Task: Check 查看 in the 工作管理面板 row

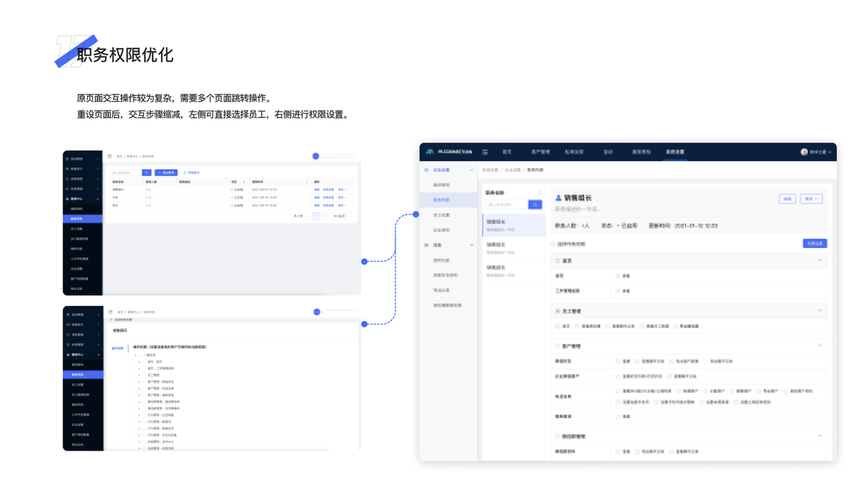Action: click(617, 290)
